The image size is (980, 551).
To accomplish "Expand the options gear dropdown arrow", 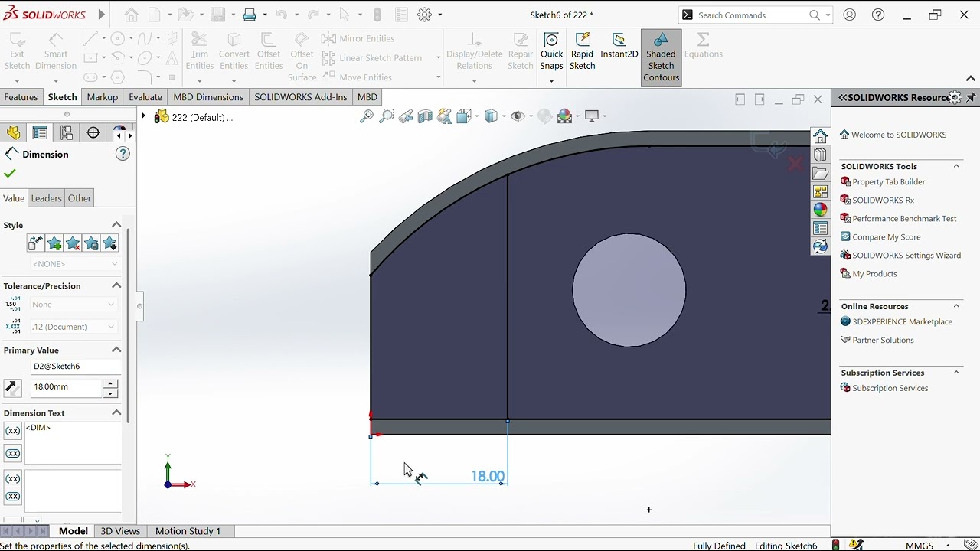I will tap(439, 15).
